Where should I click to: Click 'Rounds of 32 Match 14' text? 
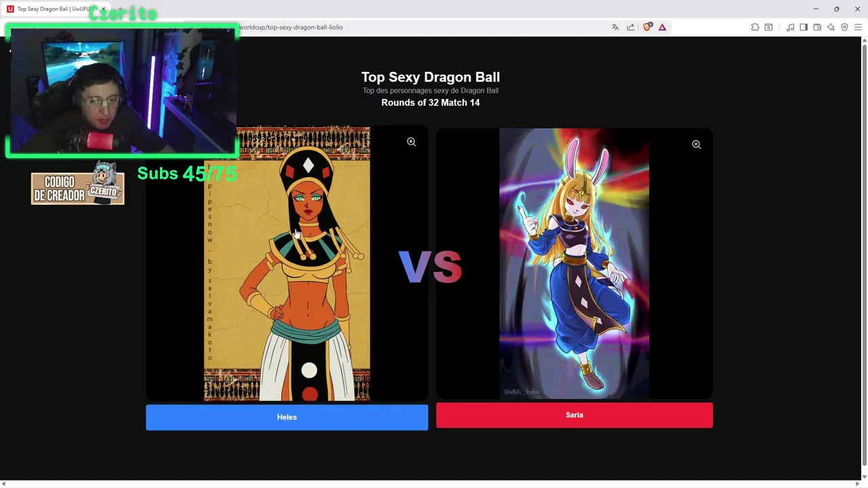[x=431, y=102]
